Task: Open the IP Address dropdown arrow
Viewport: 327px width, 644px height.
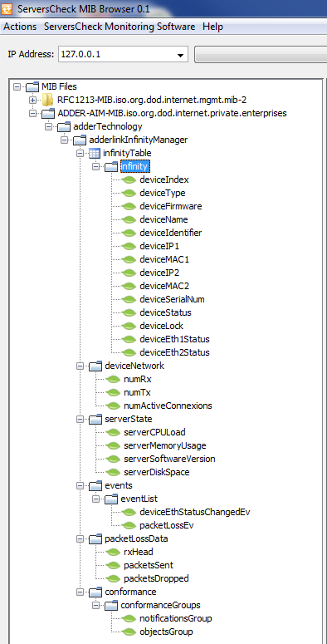Action: [180, 55]
